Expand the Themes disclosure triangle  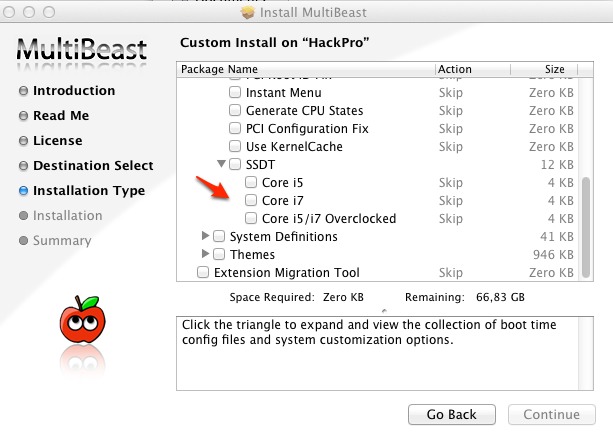205,253
